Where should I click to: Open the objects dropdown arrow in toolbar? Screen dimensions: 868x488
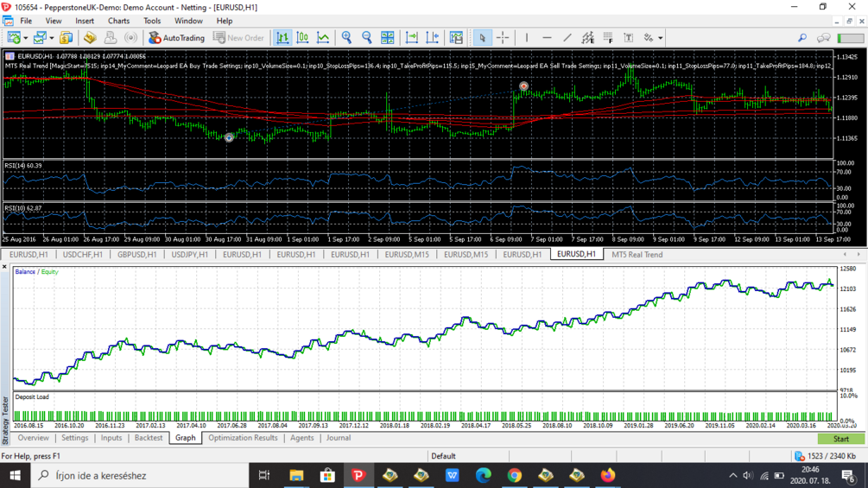661,38
